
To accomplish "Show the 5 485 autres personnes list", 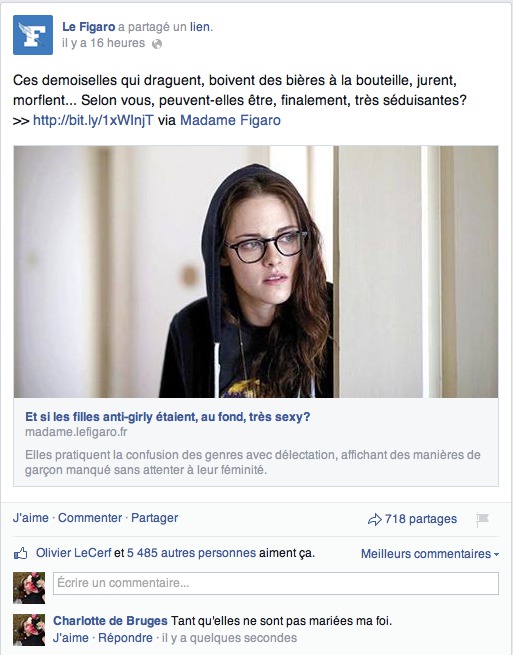I will tap(191, 553).
